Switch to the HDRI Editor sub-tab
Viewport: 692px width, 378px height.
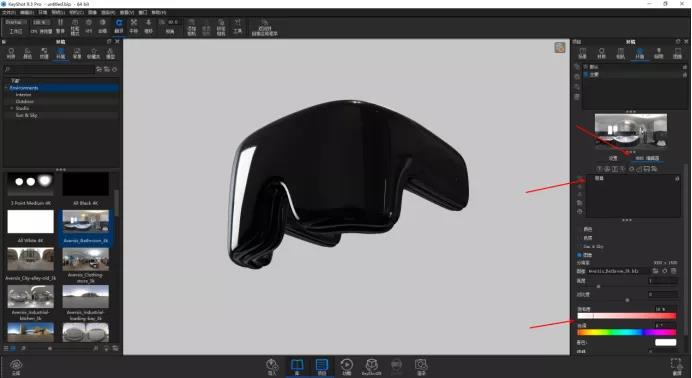[x=647, y=158]
